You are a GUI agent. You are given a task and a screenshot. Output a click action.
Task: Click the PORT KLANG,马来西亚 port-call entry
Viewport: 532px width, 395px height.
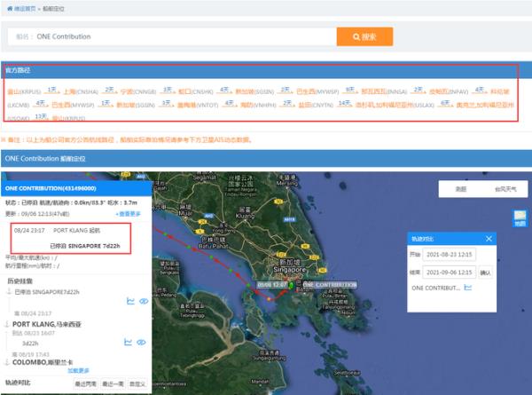coord(47,324)
